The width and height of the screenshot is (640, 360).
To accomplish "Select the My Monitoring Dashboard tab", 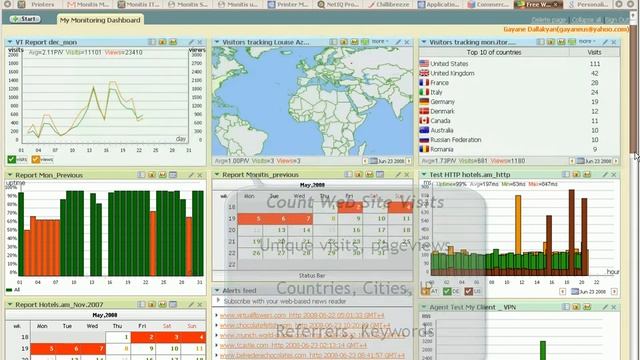I will (100, 20).
